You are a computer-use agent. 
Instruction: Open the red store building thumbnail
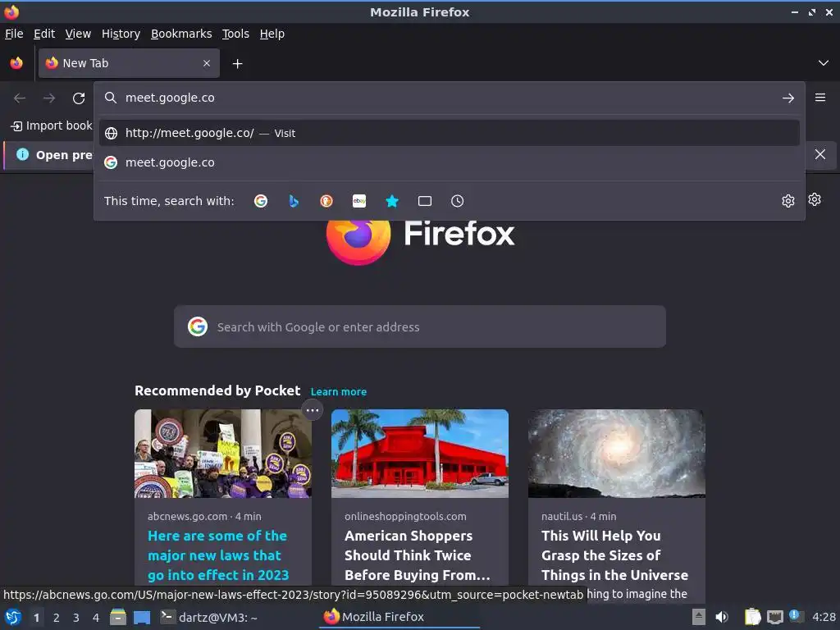[x=420, y=453]
